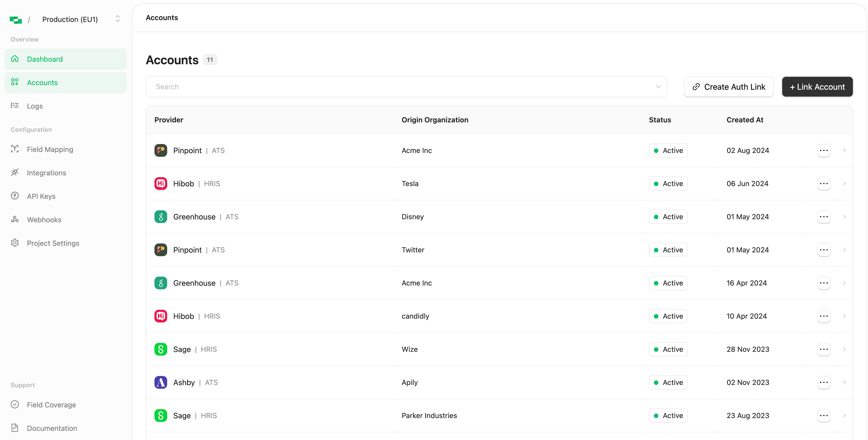Click the Create Auth Link button
Viewport: 868px width, 440px height.
click(x=729, y=86)
